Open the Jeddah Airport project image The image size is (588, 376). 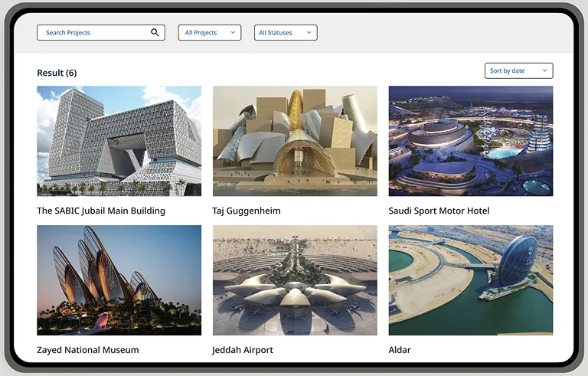pyautogui.click(x=295, y=280)
